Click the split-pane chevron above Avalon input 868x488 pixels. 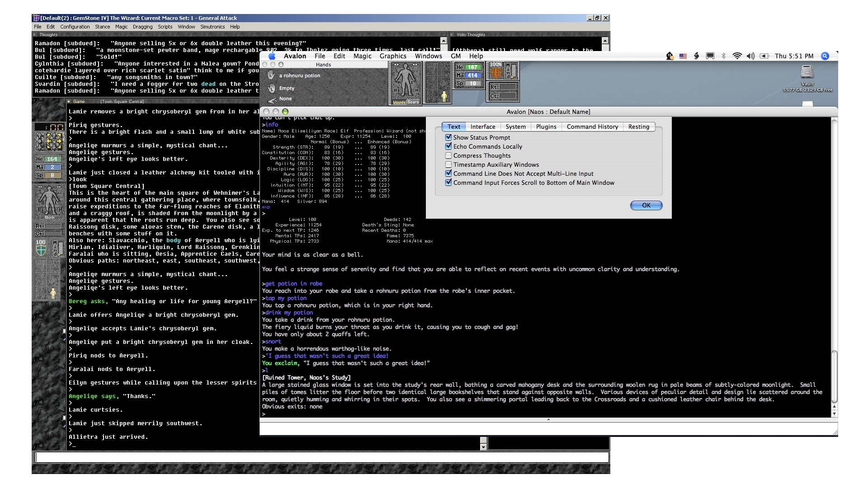click(x=548, y=420)
